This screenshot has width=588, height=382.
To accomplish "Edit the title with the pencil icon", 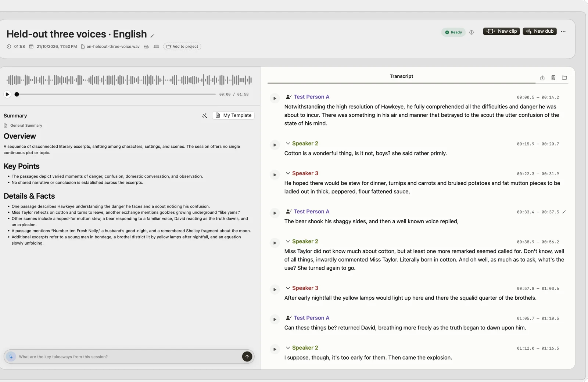I will [153, 36].
